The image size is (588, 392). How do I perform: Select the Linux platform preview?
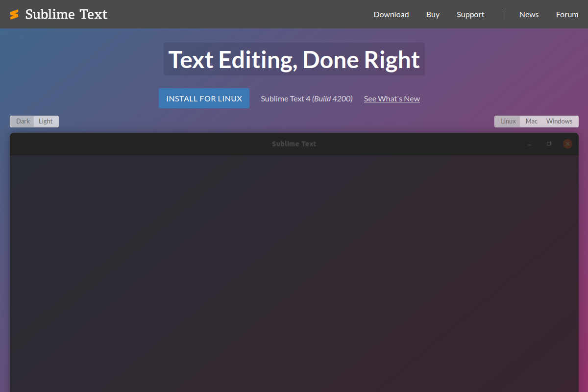(x=508, y=122)
